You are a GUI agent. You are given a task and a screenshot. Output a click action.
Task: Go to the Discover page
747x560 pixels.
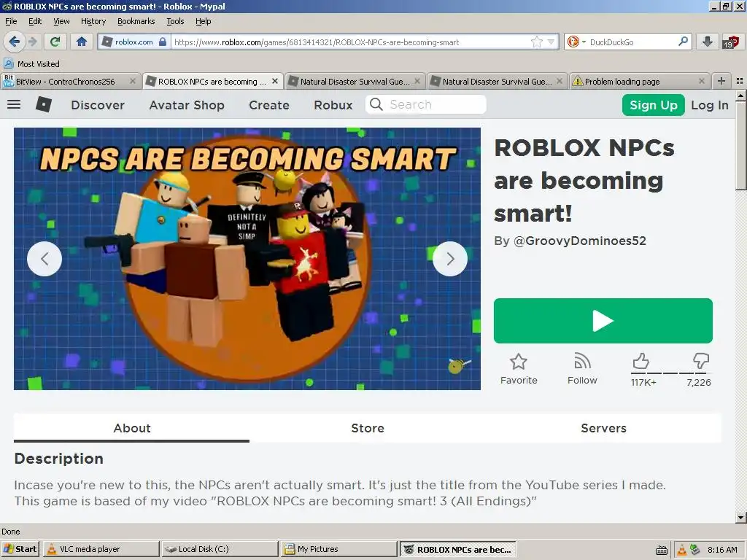coord(98,105)
